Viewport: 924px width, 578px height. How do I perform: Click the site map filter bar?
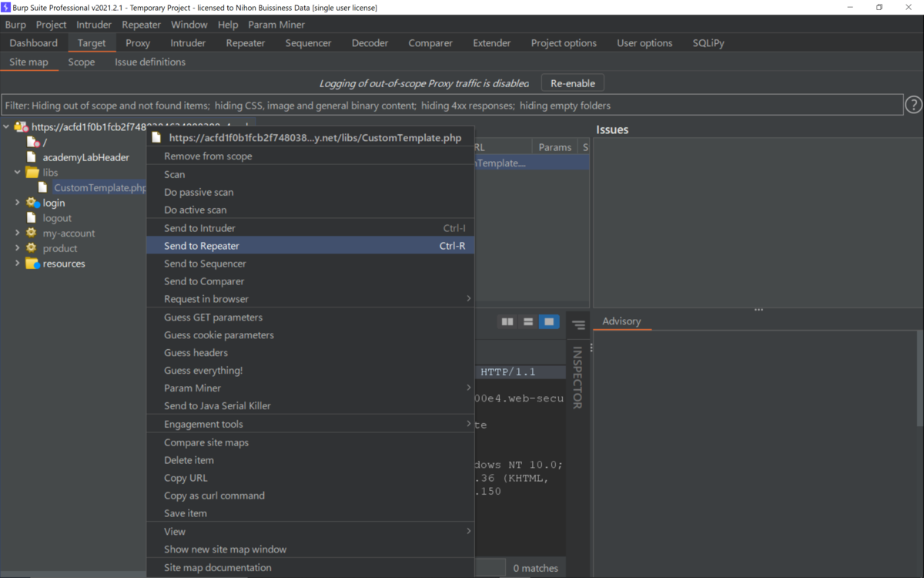pos(453,105)
